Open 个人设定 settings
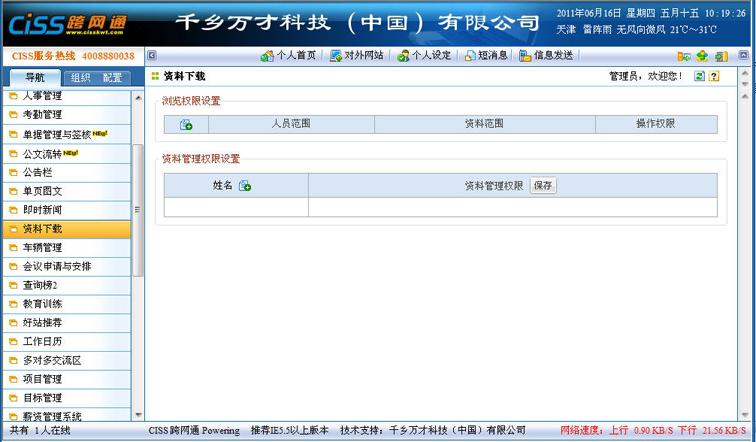Viewport: 756px width, 442px height. coord(424,56)
